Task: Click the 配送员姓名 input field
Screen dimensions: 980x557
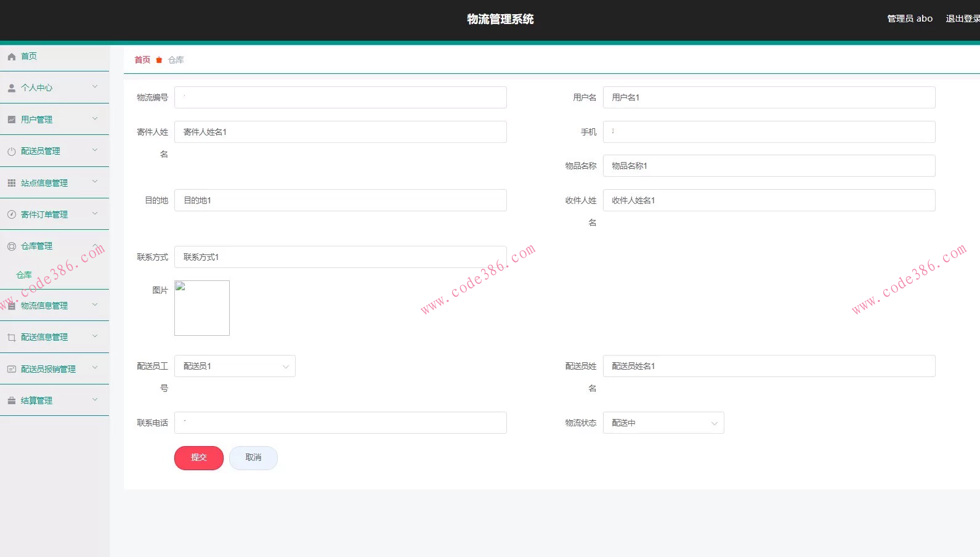Action: [x=769, y=366]
